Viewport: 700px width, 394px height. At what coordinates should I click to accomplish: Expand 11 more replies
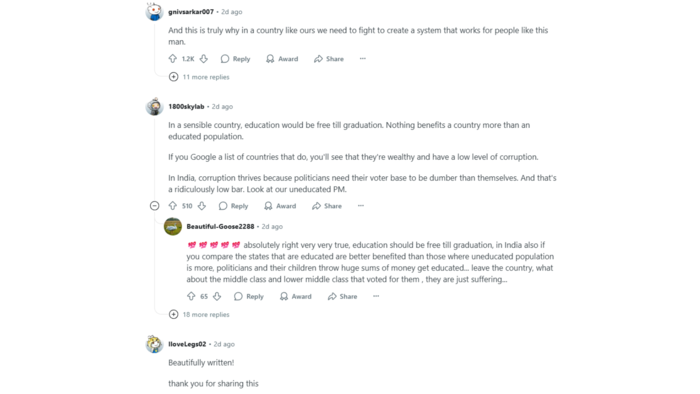(199, 77)
